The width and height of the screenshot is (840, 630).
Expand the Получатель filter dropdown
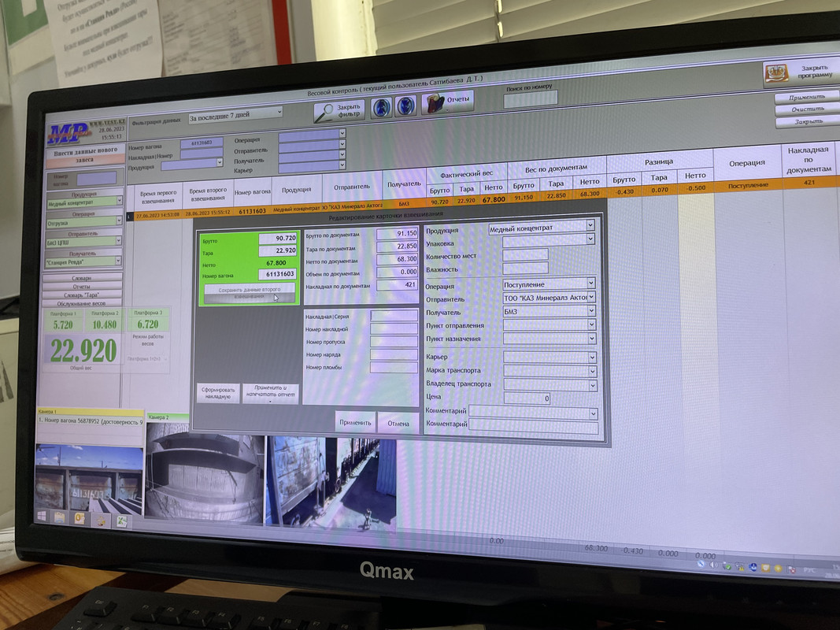[342, 155]
